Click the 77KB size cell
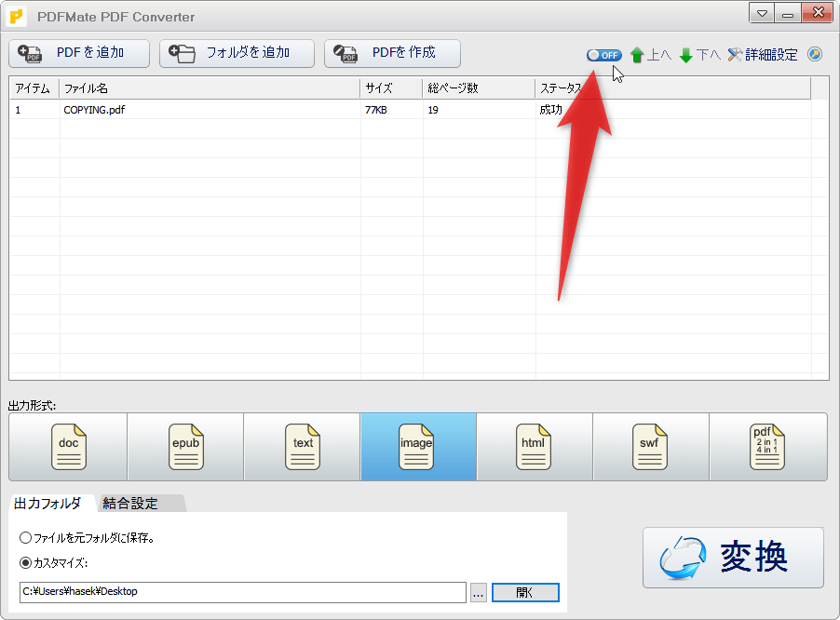Screen dimensions: 840x620 [376, 110]
